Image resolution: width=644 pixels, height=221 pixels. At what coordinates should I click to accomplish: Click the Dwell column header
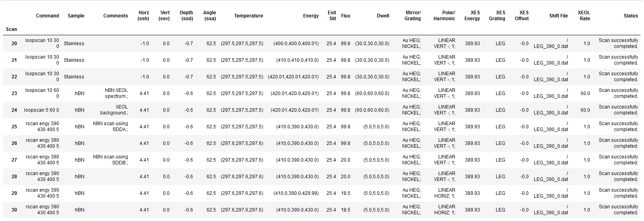pos(383,16)
